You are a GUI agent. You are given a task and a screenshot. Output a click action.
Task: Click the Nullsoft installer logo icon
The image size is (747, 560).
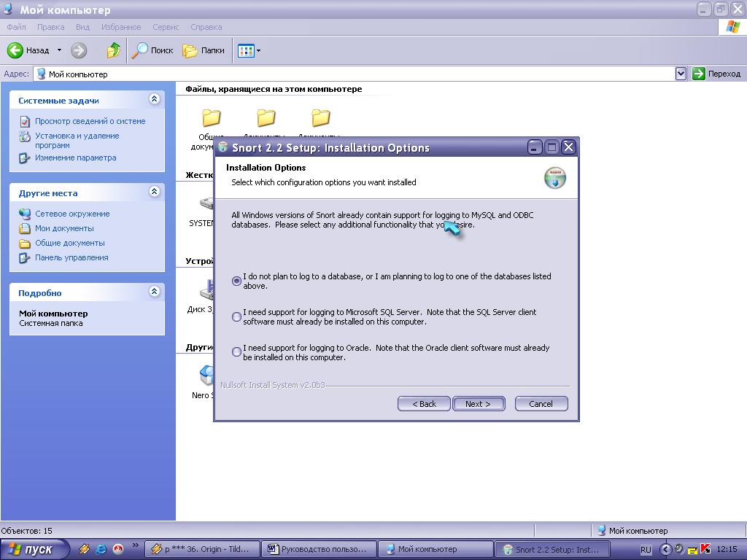click(x=555, y=178)
